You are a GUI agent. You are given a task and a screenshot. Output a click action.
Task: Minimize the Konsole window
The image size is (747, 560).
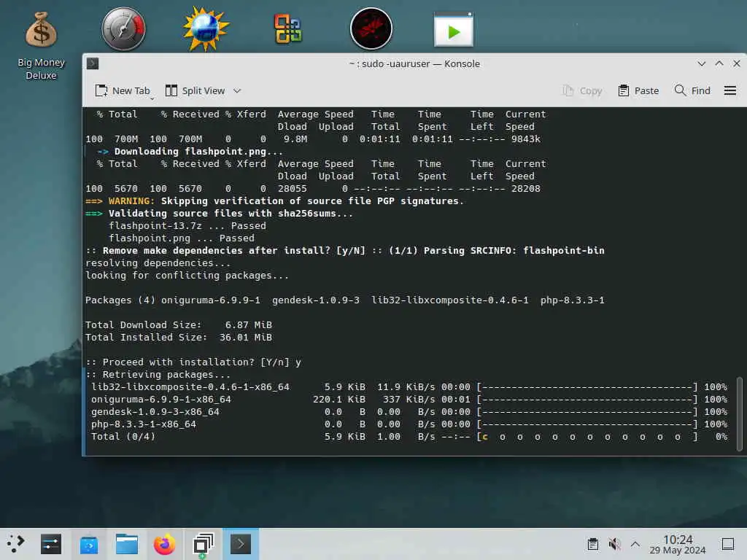[701, 63]
